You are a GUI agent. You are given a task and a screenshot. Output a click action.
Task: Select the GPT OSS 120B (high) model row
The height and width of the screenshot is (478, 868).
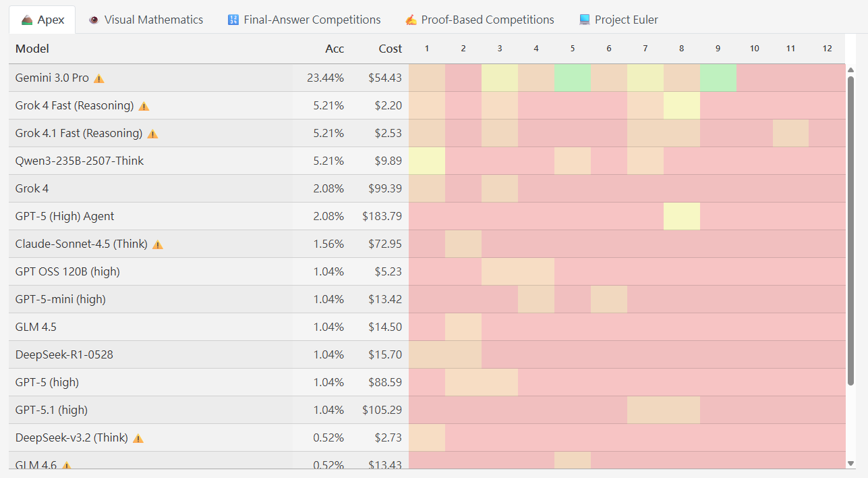(x=67, y=271)
